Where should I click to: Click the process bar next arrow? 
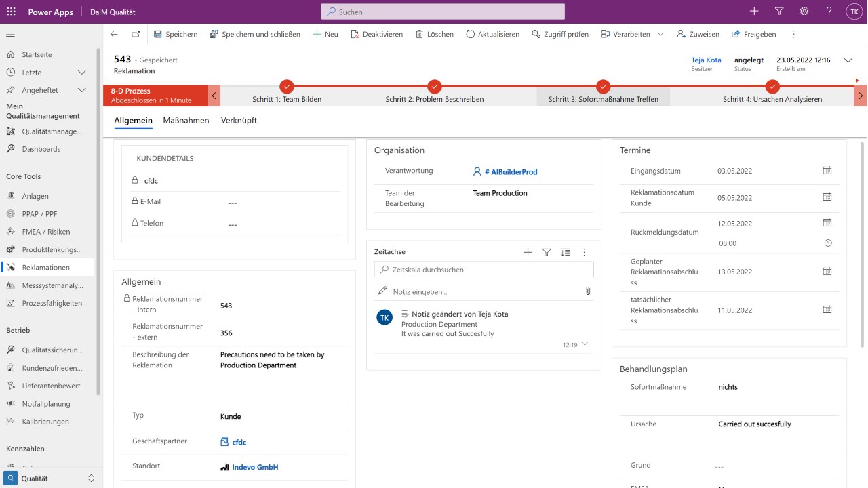point(861,96)
